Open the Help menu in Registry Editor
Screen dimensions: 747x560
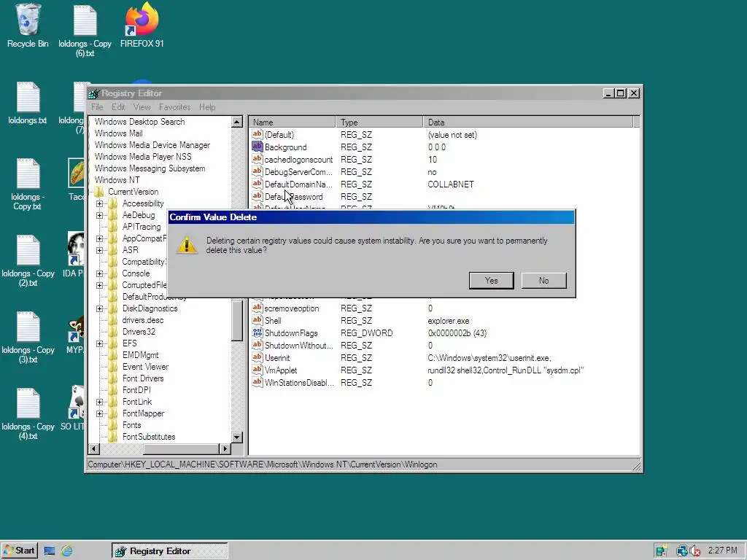click(x=207, y=107)
